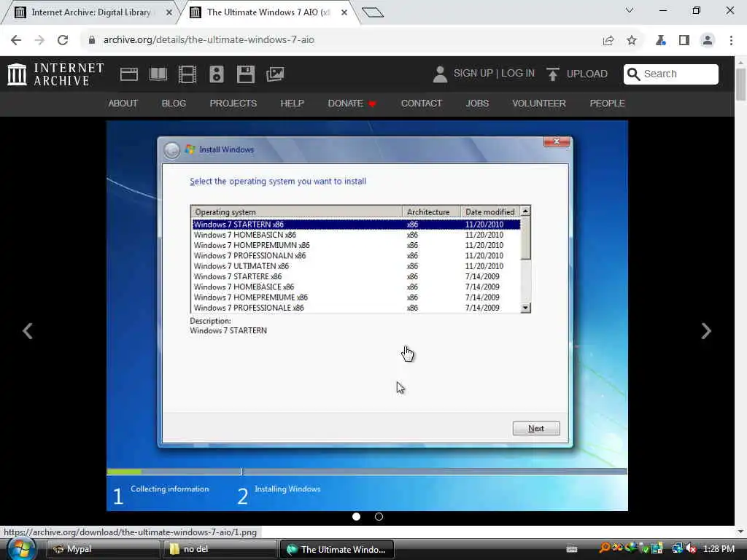Open the BLOG menu item

[174, 104]
